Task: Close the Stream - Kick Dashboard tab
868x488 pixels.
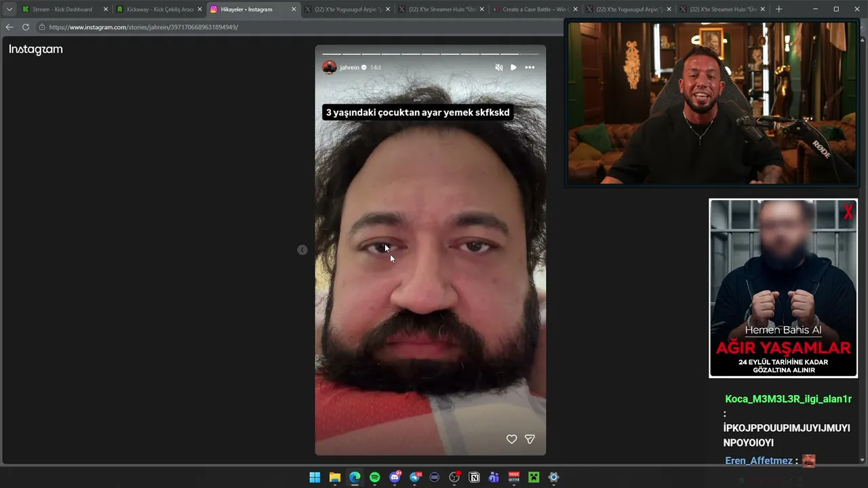Action: (106, 9)
